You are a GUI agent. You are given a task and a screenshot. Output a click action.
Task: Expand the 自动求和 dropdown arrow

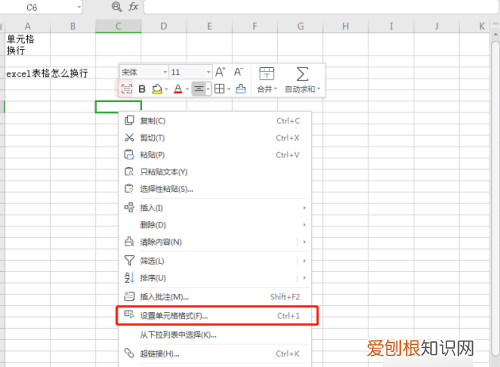318,89
